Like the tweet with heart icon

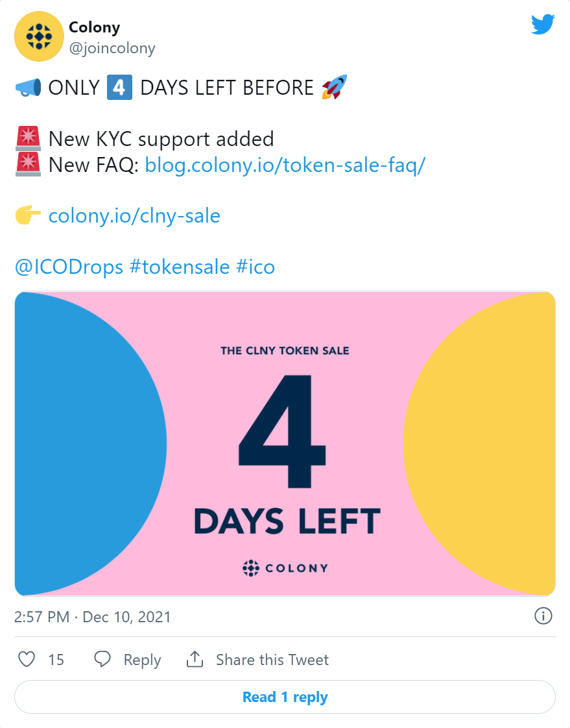click(x=27, y=659)
